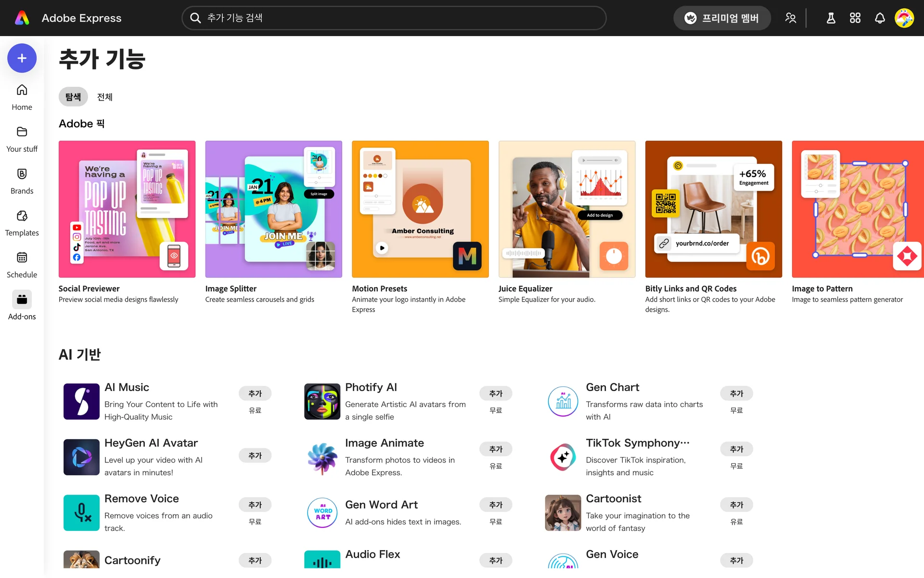This screenshot has height=578, width=924.
Task: Go to Templates in sidebar
Action: coord(22,223)
